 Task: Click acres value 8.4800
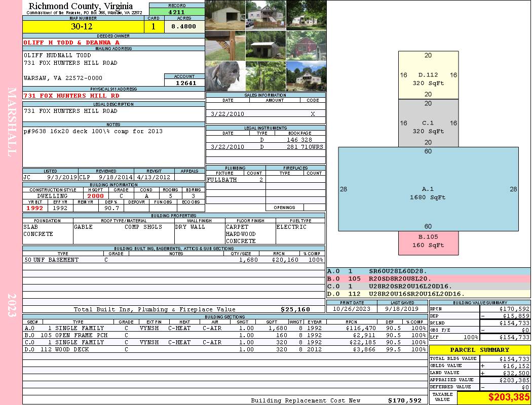[184, 26]
